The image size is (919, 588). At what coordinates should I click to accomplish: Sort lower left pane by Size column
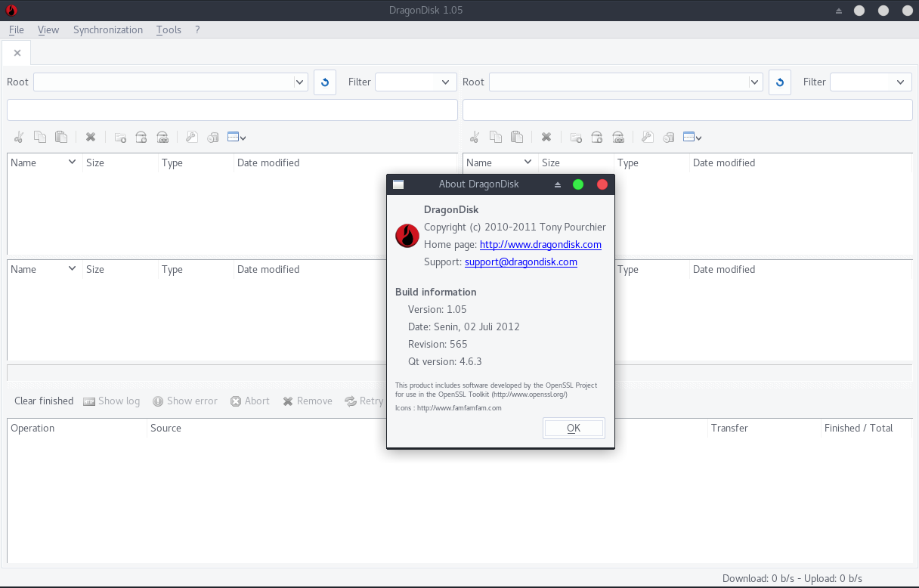point(120,269)
